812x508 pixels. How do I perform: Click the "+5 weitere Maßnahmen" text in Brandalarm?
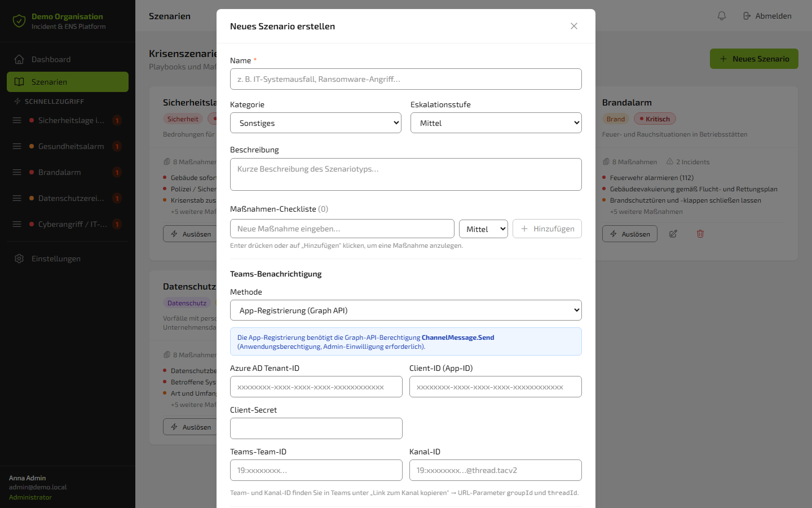pyautogui.click(x=646, y=212)
